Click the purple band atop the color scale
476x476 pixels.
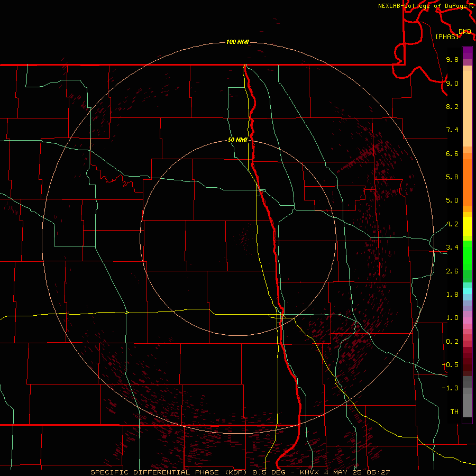pos(467,53)
